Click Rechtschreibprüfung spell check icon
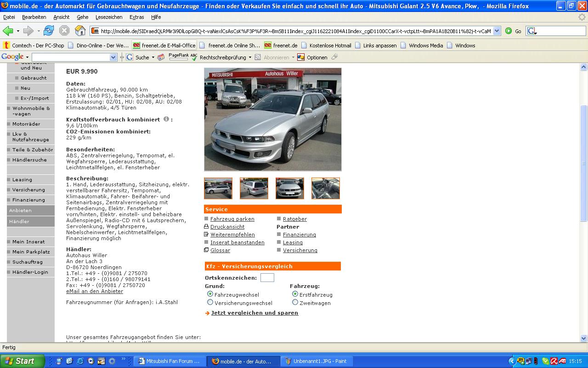 [194, 57]
